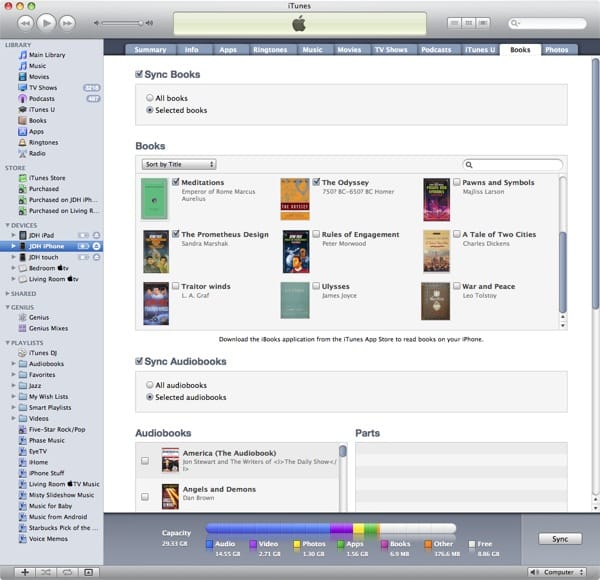The width and height of the screenshot is (600, 580).
Task: Check the War and Peace checkbox
Action: [457, 285]
